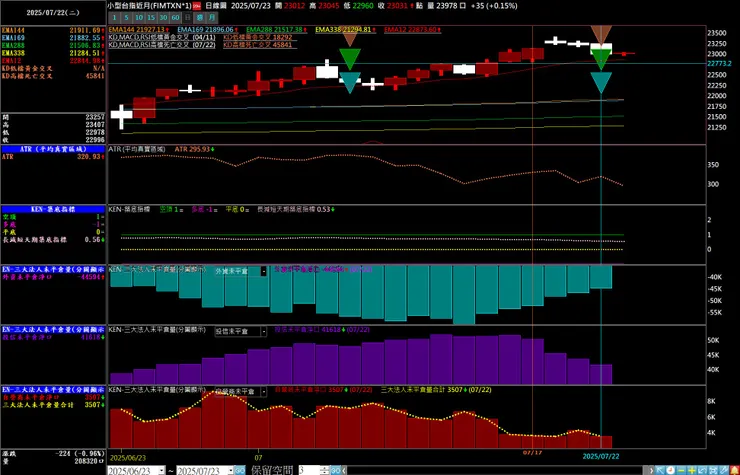Viewport: 740px width, 475px height.
Task: Click the fit-to-screen icon in the bottom toolbar
Action: click(713, 470)
